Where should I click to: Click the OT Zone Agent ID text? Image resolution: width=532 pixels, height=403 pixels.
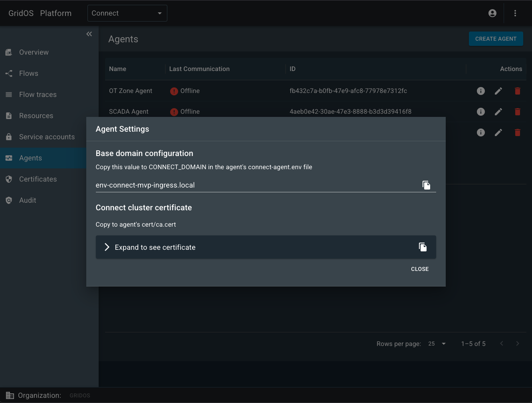pos(348,91)
